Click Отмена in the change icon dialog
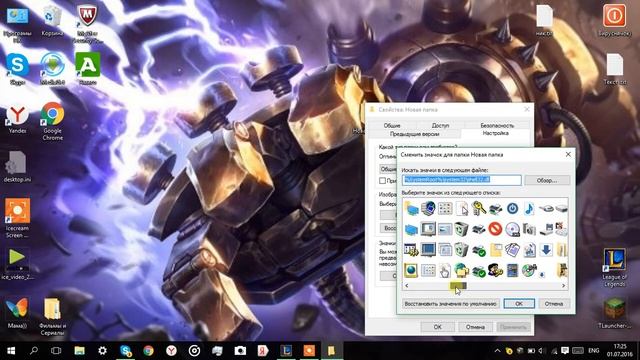Viewport: 640px width, 360px height. (x=553, y=304)
